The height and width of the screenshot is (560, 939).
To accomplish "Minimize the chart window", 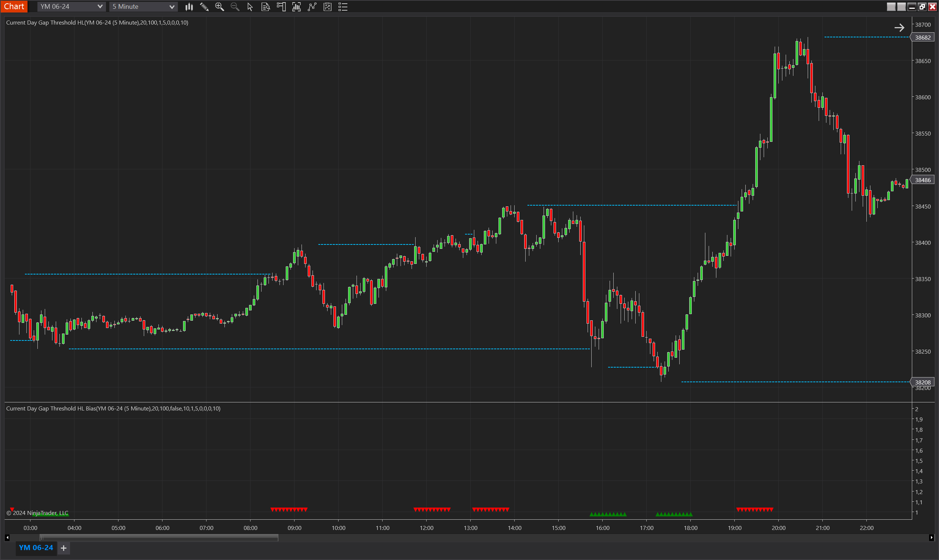I will click(912, 7).
